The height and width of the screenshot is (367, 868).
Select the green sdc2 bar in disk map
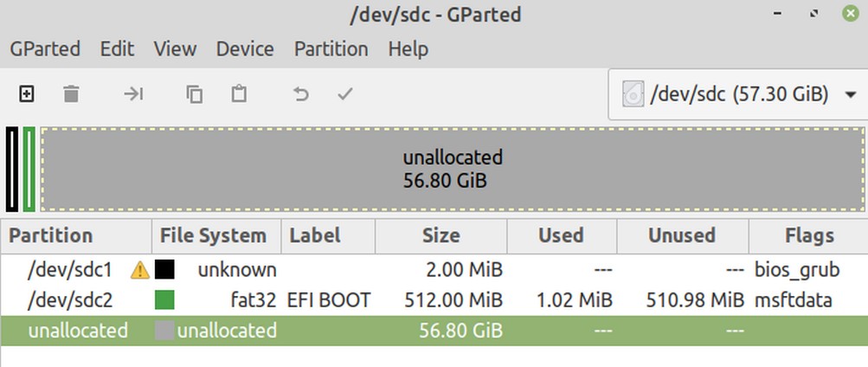(29, 169)
